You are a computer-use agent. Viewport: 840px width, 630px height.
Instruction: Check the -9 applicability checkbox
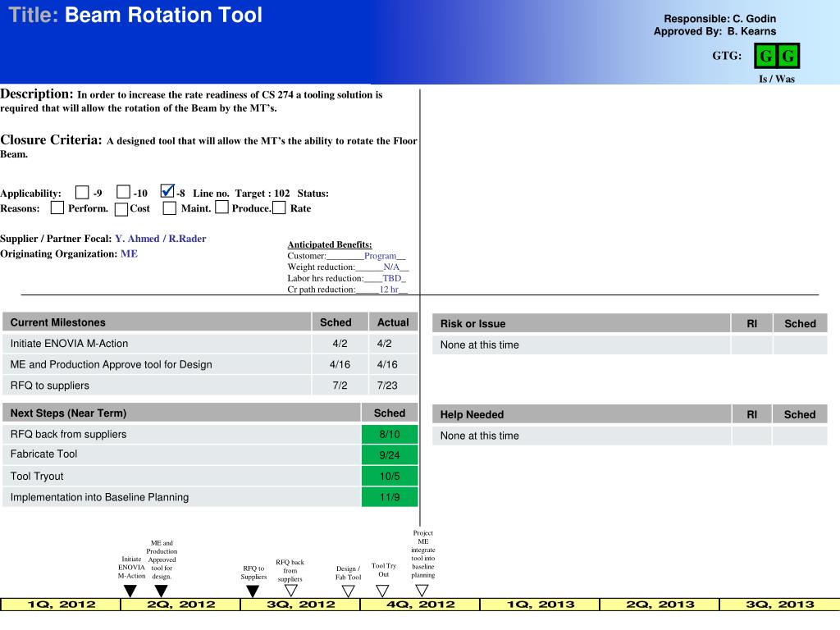(82, 192)
